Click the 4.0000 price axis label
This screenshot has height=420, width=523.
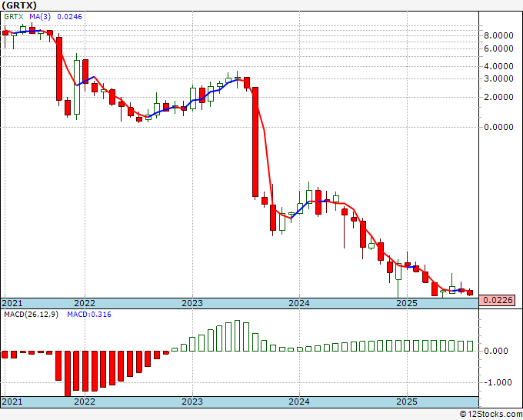[498, 66]
